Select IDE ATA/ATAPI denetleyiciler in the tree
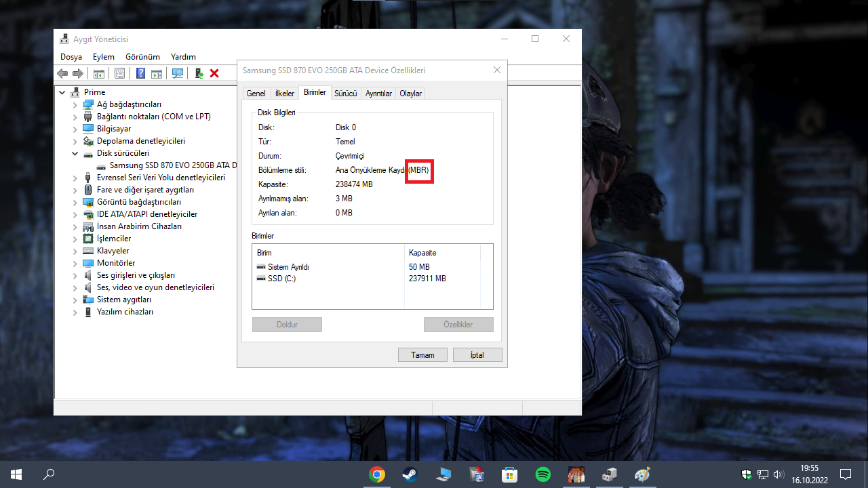 [x=147, y=214]
